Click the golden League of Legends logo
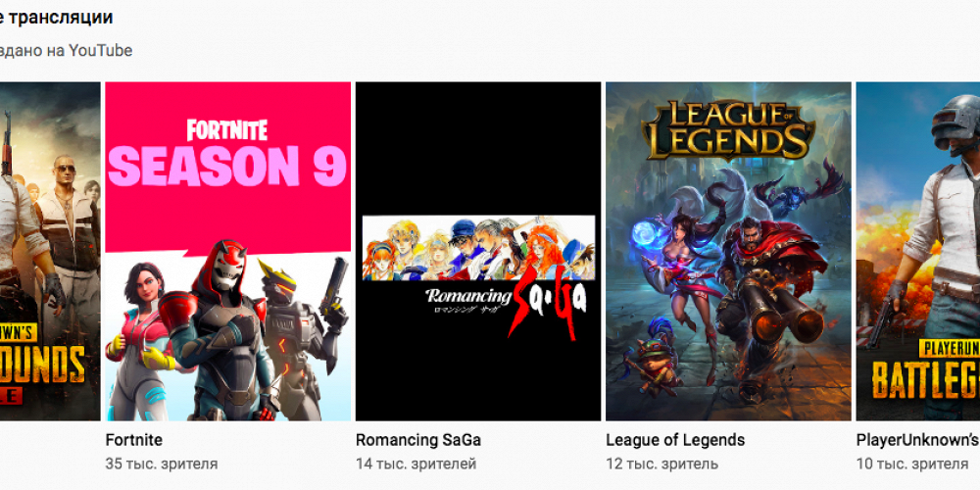Viewport: 980px width, 490px height. click(728, 130)
